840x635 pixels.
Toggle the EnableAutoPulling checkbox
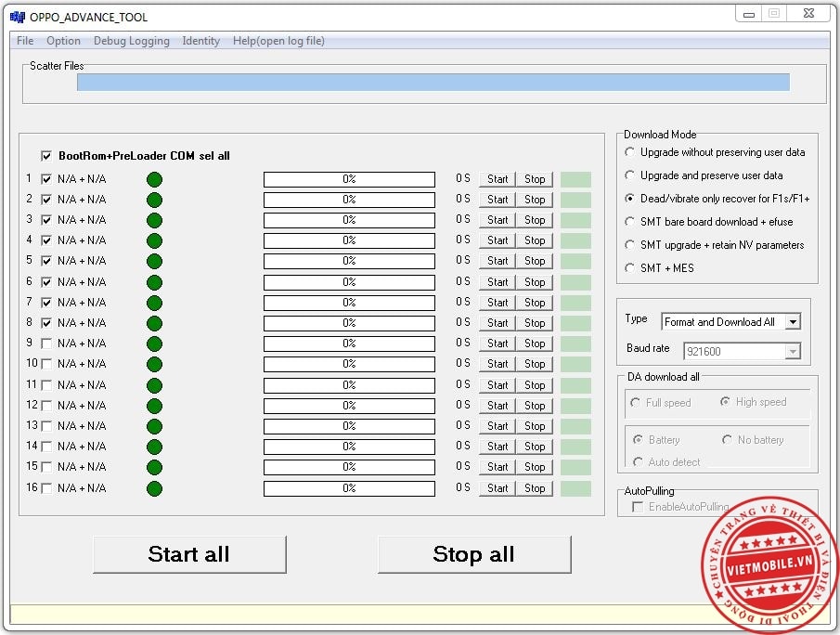638,506
